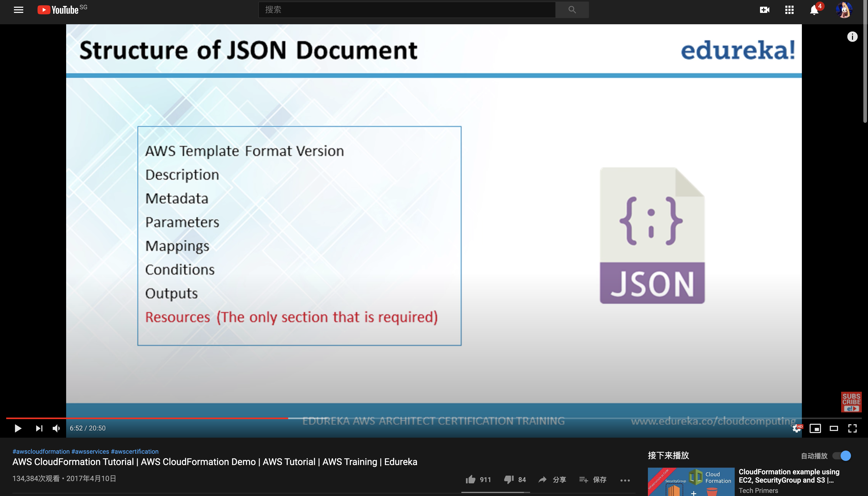Screen dimensions: 868x496
Task: Click the #awscloudformation hashtag link
Action: (x=41, y=451)
